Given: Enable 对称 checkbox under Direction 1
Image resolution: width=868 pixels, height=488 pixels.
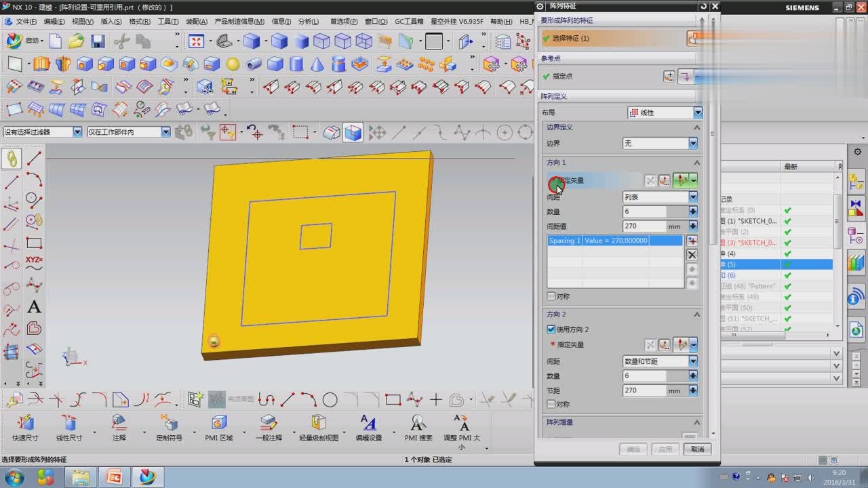Looking at the screenshot, I should (551, 296).
